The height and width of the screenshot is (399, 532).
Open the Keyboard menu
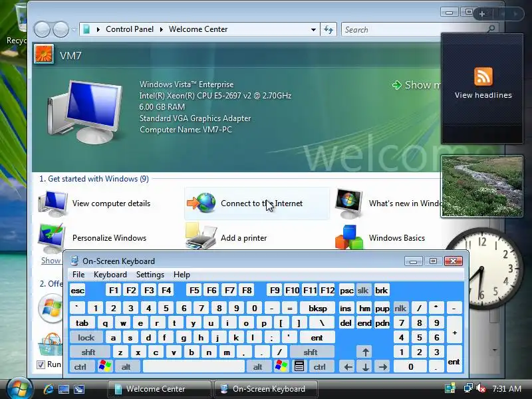(x=110, y=275)
